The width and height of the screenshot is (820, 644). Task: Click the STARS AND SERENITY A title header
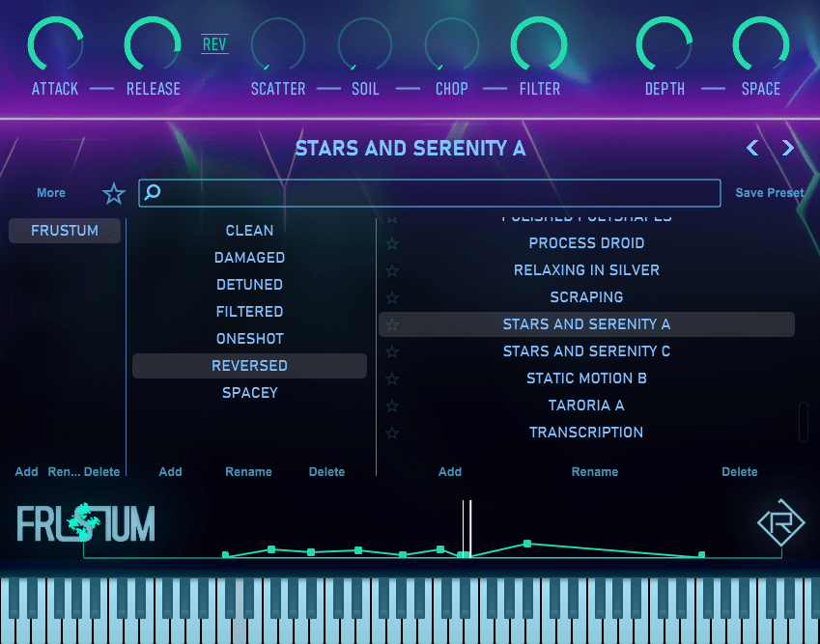coord(410,149)
